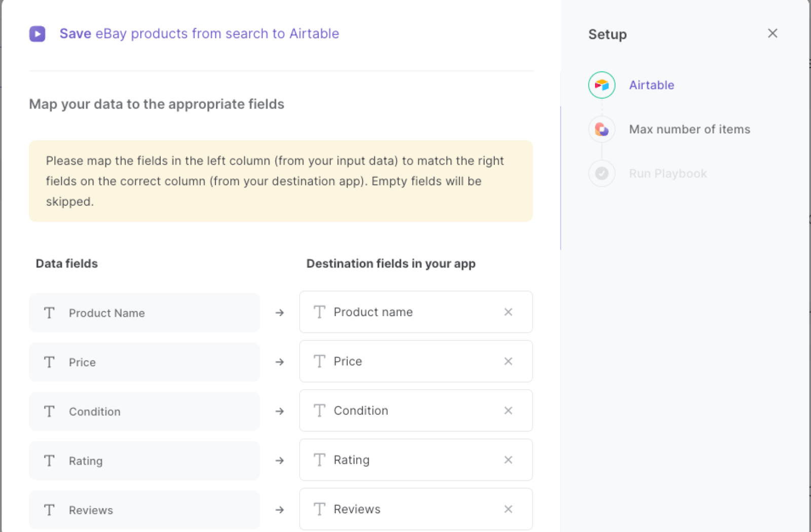Image resolution: width=811 pixels, height=532 pixels.
Task: Click the text type icon in Reviews data field
Action: [49, 510]
